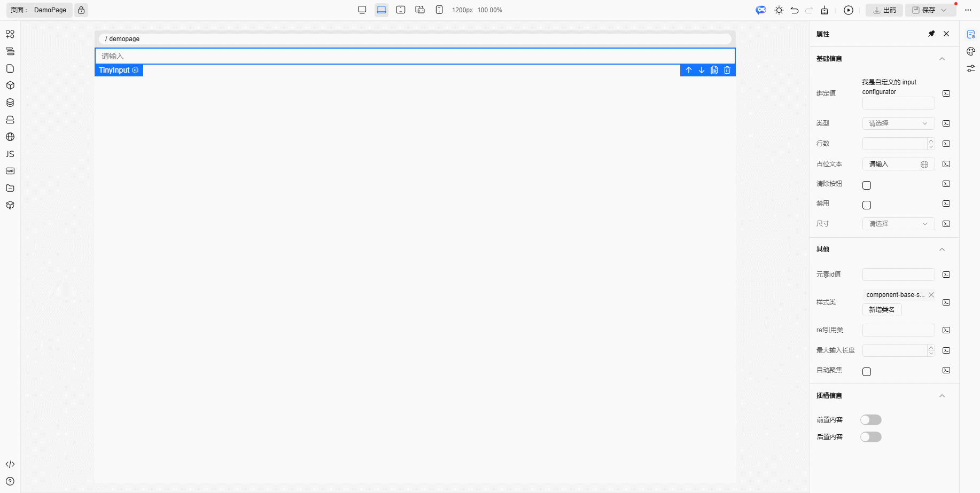This screenshot has width=980, height=493.
Task: Open page schema code view icon
Action: point(10,464)
